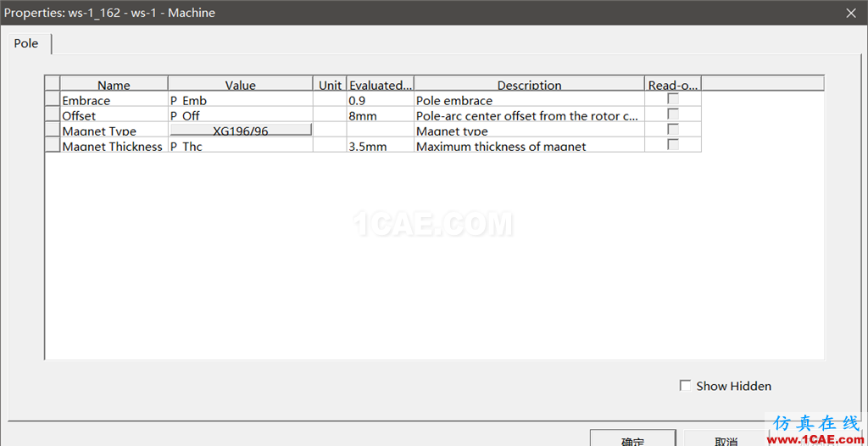Toggle Read-only checkbox for Magnet Thickness row
Image resolution: width=868 pixels, height=446 pixels.
coord(673,144)
